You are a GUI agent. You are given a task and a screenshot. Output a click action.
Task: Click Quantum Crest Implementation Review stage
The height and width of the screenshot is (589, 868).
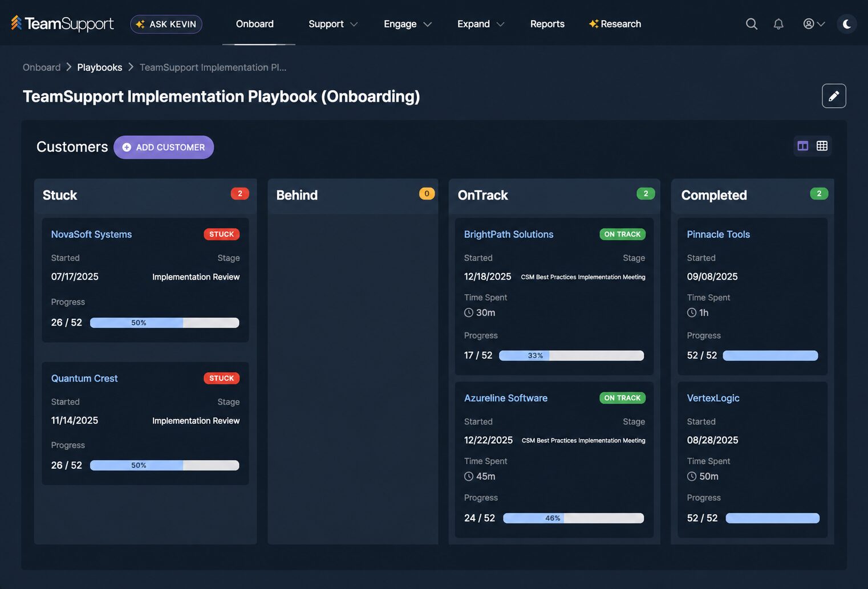click(196, 421)
